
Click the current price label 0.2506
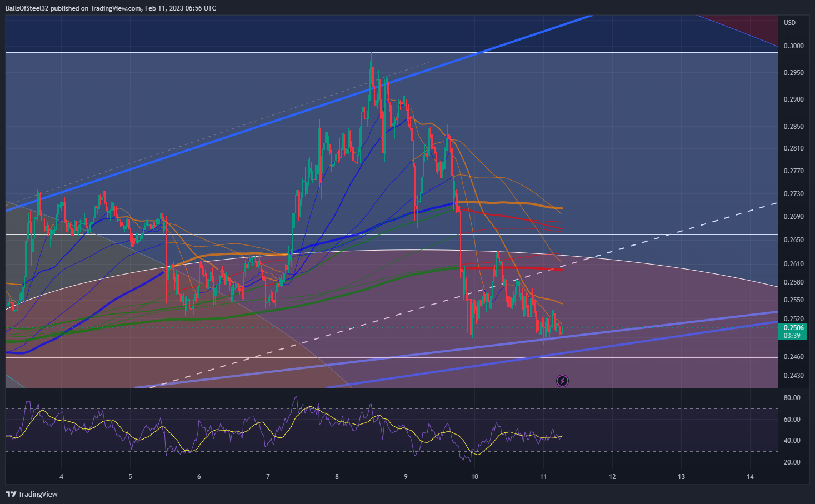(x=793, y=328)
